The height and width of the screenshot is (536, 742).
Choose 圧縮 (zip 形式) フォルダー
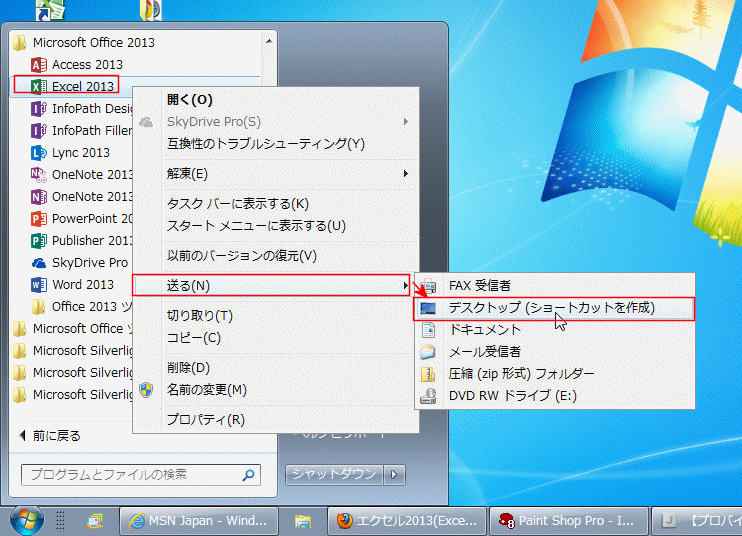[554, 374]
